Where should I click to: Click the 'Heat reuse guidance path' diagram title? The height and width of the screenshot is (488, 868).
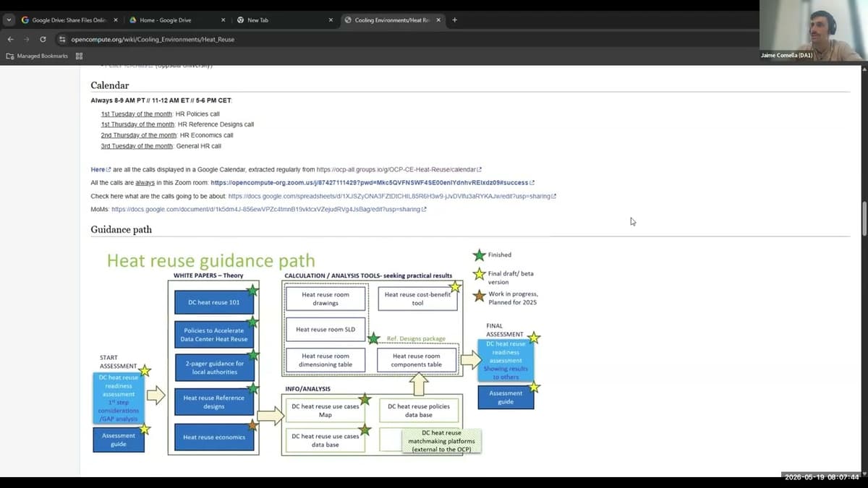[210, 260]
